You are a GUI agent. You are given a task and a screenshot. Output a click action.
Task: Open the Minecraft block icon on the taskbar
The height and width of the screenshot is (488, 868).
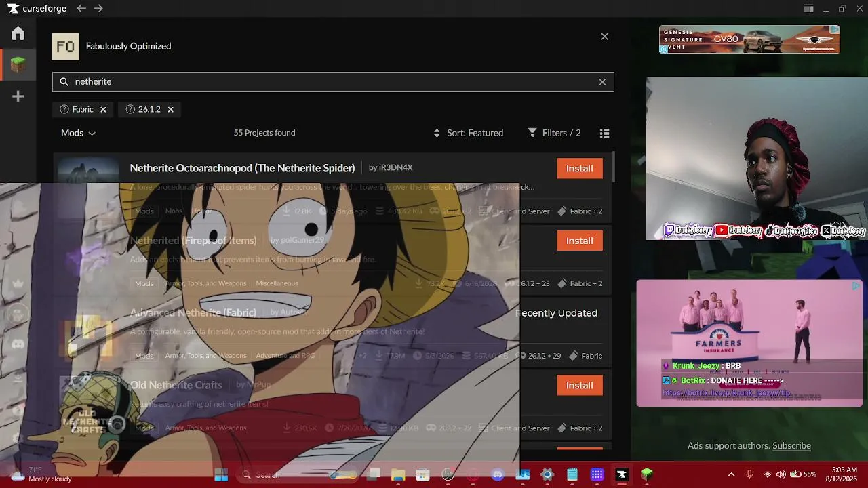[x=646, y=474]
